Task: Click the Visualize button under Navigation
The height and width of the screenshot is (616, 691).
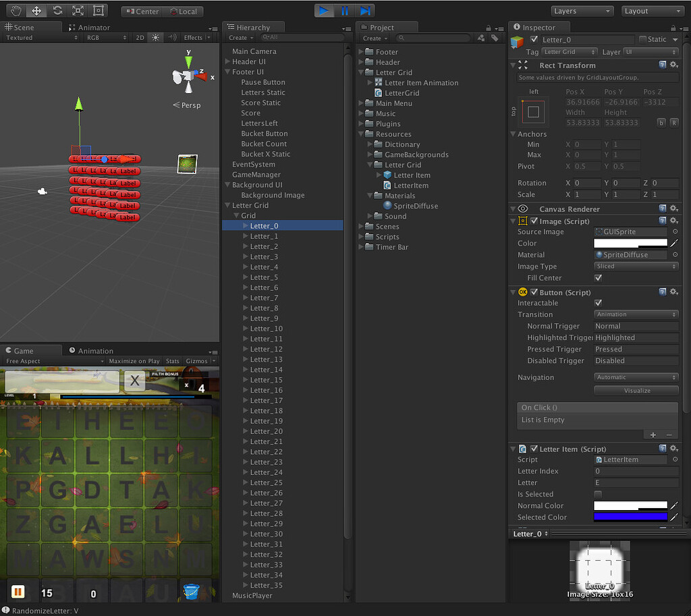Action: pyautogui.click(x=635, y=390)
